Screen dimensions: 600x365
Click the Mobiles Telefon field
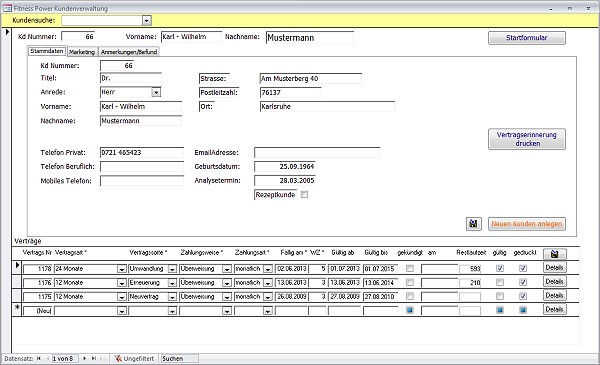pyautogui.click(x=142, y=181)
